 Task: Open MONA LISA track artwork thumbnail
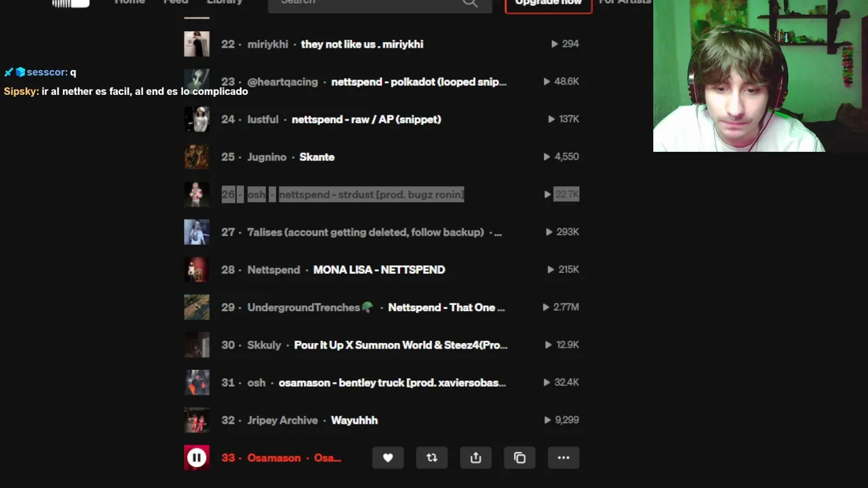(x=197, y=270)
